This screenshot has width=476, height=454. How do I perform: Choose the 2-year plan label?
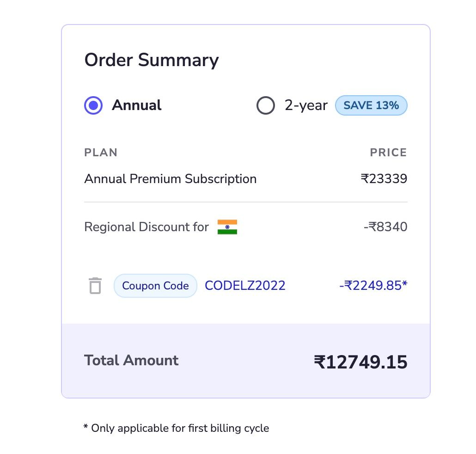306,105
